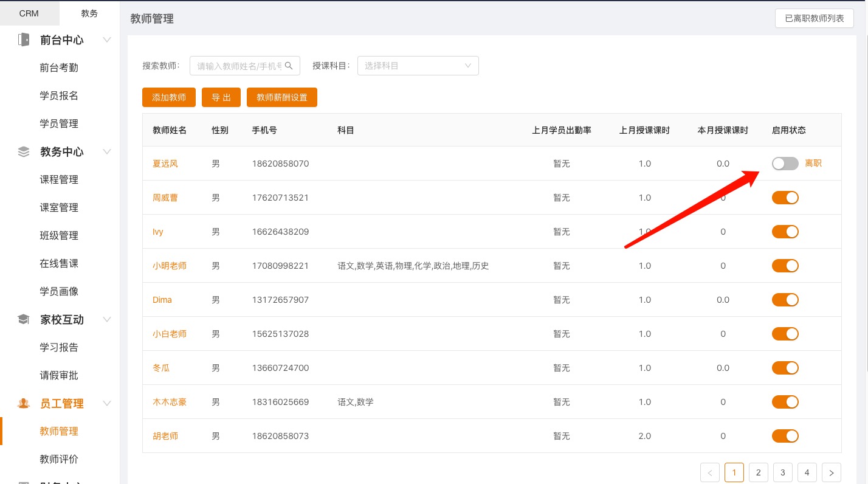Go to next page with right arrow
The width and height of the screenshot is (868, 484).
tap(831, 472)
